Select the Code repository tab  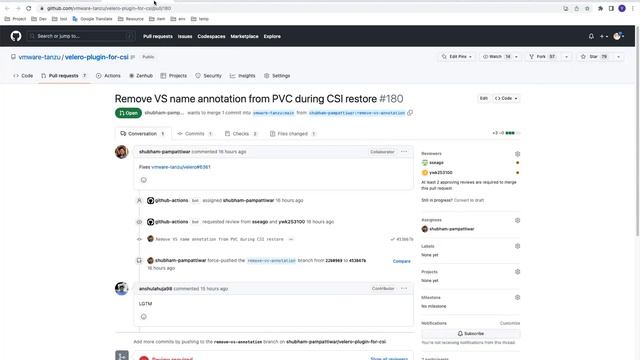pyautogui.click(x=23, y=76)
